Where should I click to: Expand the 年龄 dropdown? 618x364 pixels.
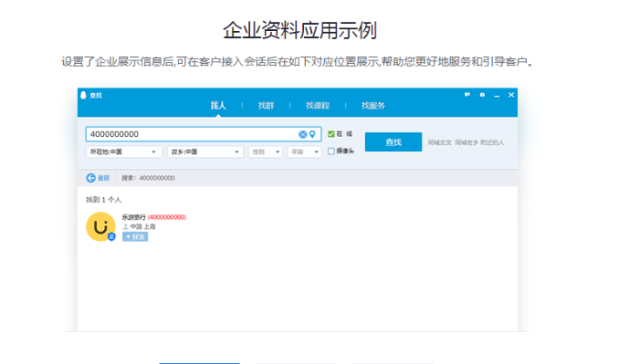coord(304,151)
